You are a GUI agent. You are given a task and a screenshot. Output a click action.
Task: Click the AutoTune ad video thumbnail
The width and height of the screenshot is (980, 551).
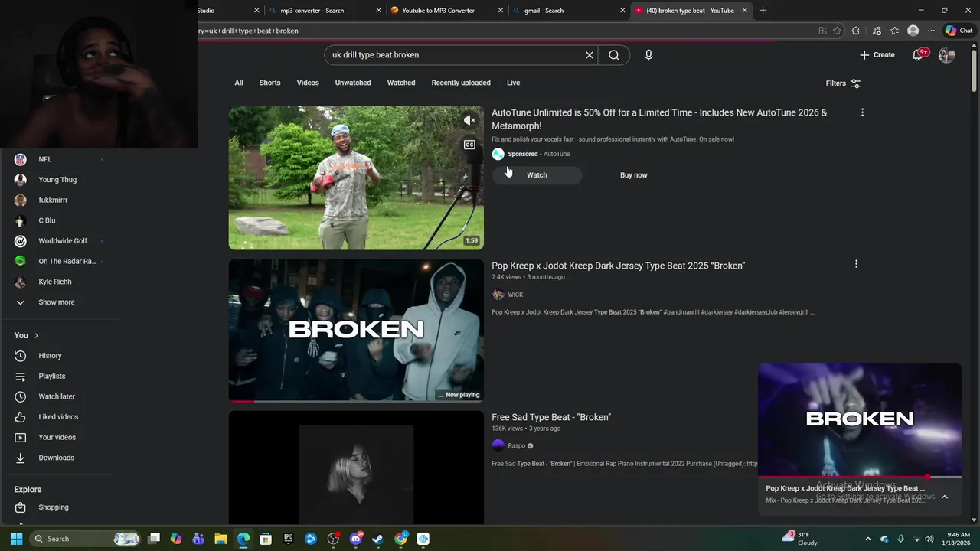[x=356, y=178]
